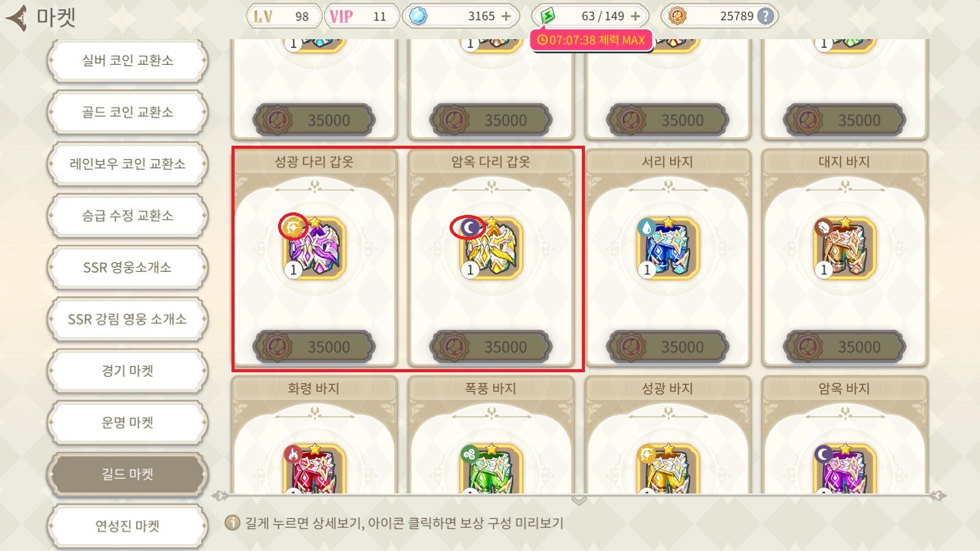Open the VIP 11 level badge
Viewport: 980px width, 551px height.
point(361,17)
